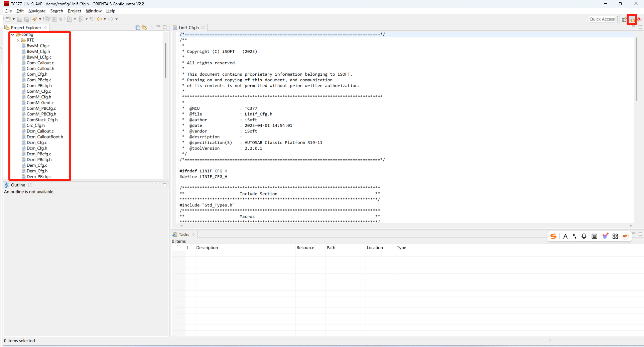Click the microphone icon in input toolbar
The height and width of the screenshot is (347, 644).
[x=584, y=236]
